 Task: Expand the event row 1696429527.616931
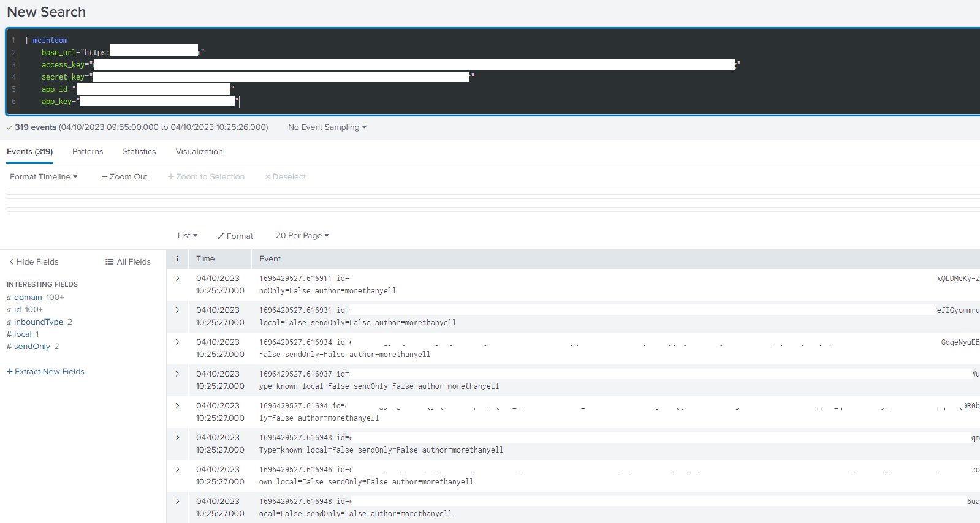click(178, 310)
